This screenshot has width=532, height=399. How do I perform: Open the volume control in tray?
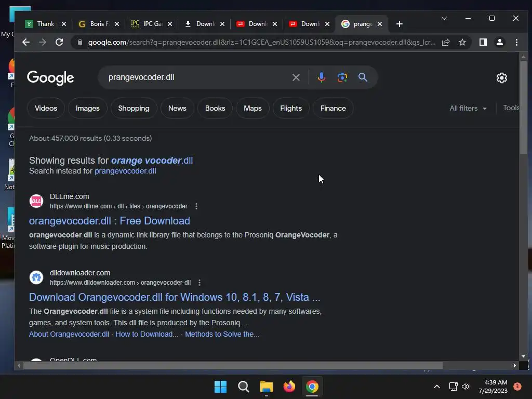click(x=465, y=387)
